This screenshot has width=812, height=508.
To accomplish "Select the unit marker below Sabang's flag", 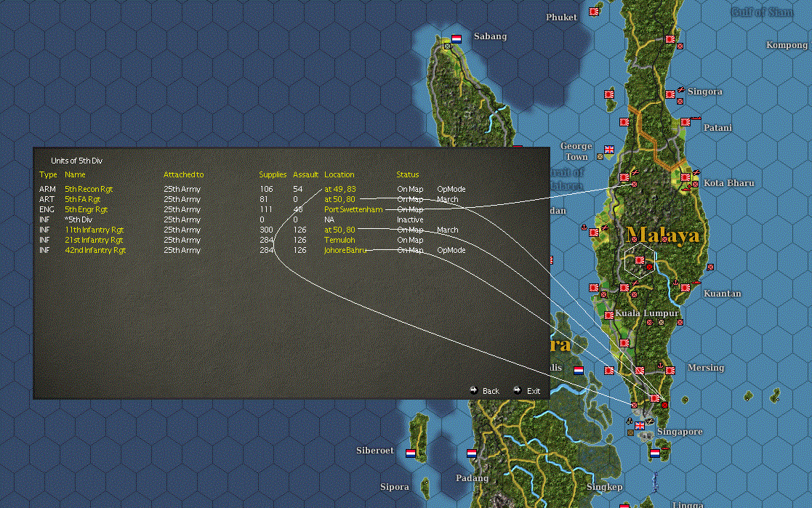I will [447, 46].
